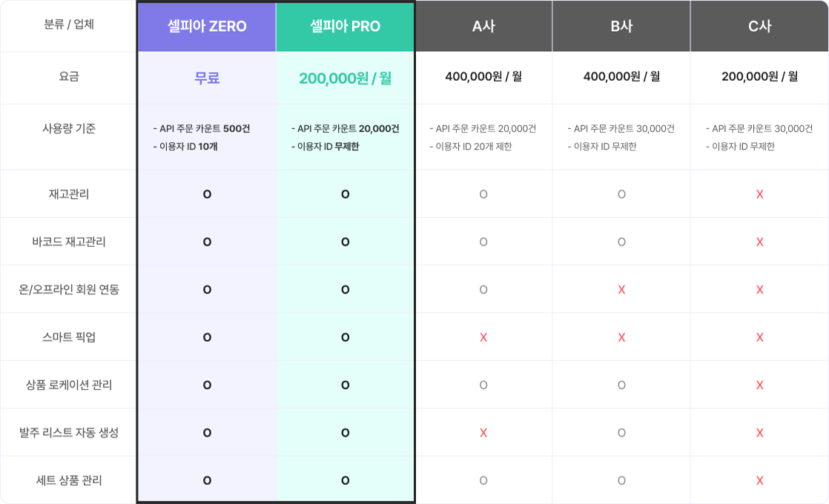This screenshot has width=829, height=504.
Task: Click the 셀피아 ZERO column header
Action: pyautogui.click(x=207, y=27)
